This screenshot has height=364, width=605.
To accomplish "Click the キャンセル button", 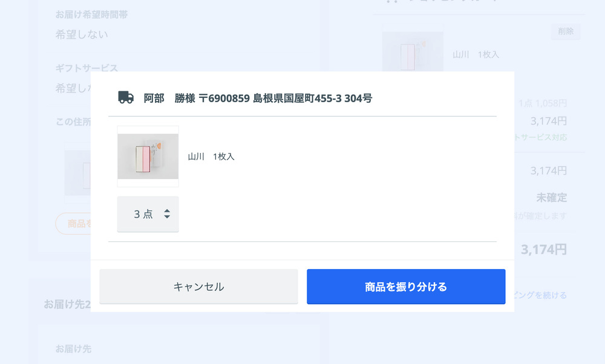I will point(198,287).
